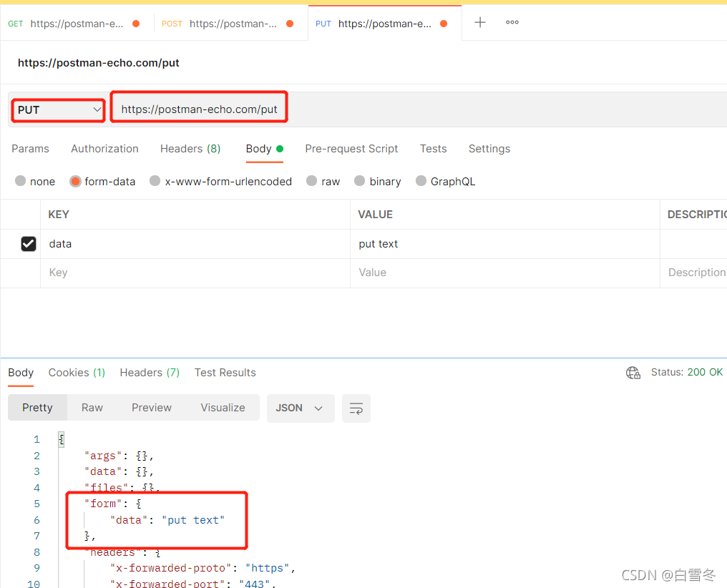Open a new request tab with plus icon
The width and height of the screenshot is (727, 588).
(x=480, y=22)
